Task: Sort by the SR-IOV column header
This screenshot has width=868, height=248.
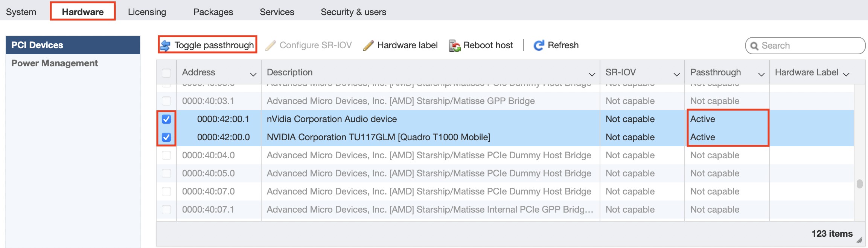Action: pos(621,72)
